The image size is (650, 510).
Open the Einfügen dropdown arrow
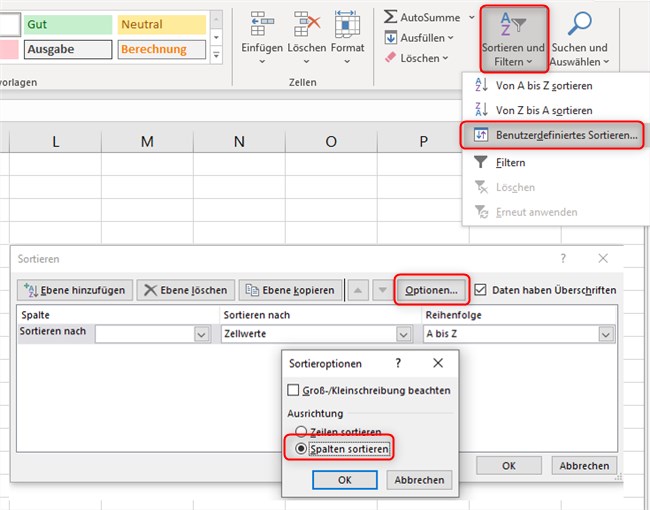pos(262,61)
